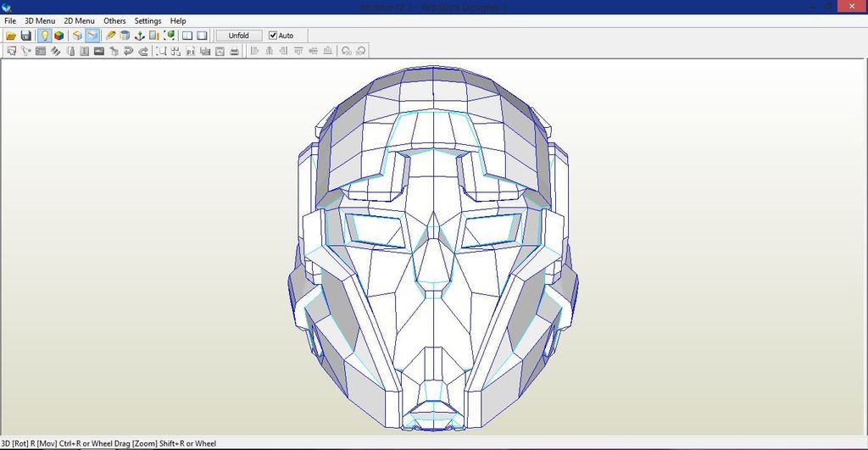Click the small 3D box pointer tool icon

pyautogui.click(x=114, y=51)
